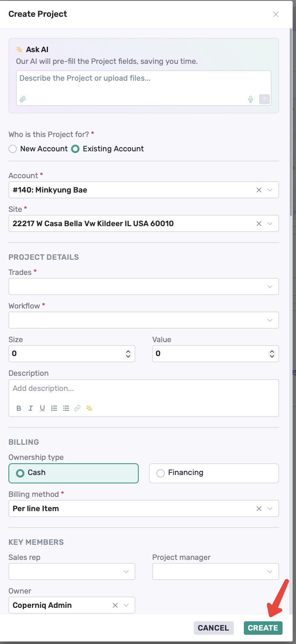Apply underline formatting in Description
This screenshot has height=644, width=296.
pyautogui.click(x=42, y=408)
